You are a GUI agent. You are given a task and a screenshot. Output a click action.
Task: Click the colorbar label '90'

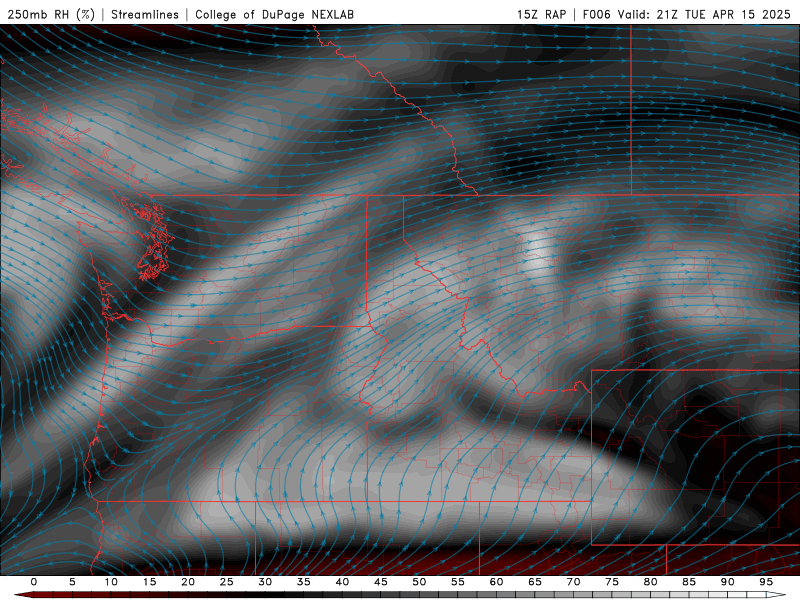[728, 582]
